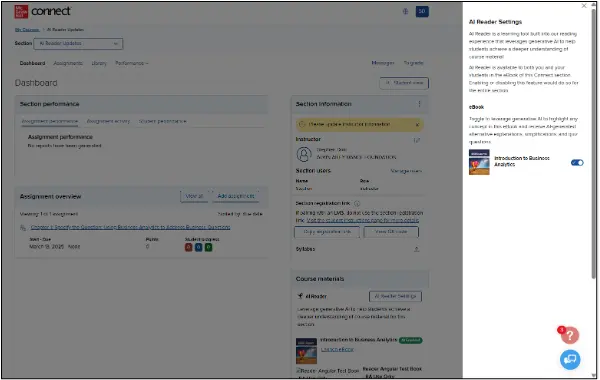Open the Manage users link
Screen dimensions: 600x380
coord(406,171)
